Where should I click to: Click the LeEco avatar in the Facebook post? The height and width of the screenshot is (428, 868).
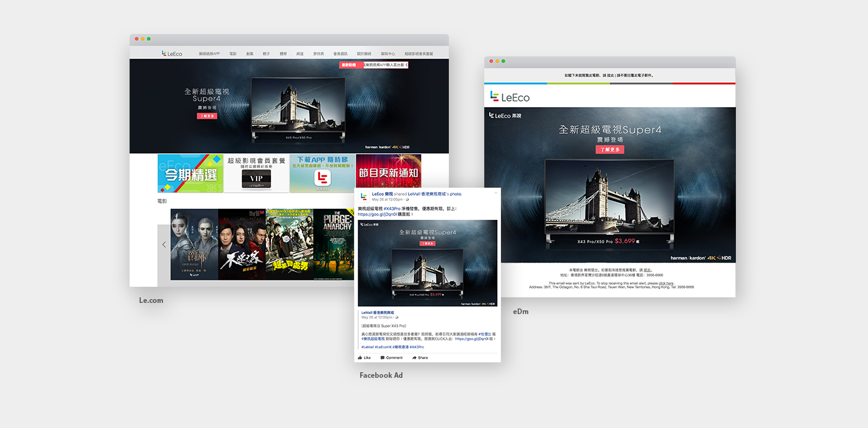pos(364,196)
